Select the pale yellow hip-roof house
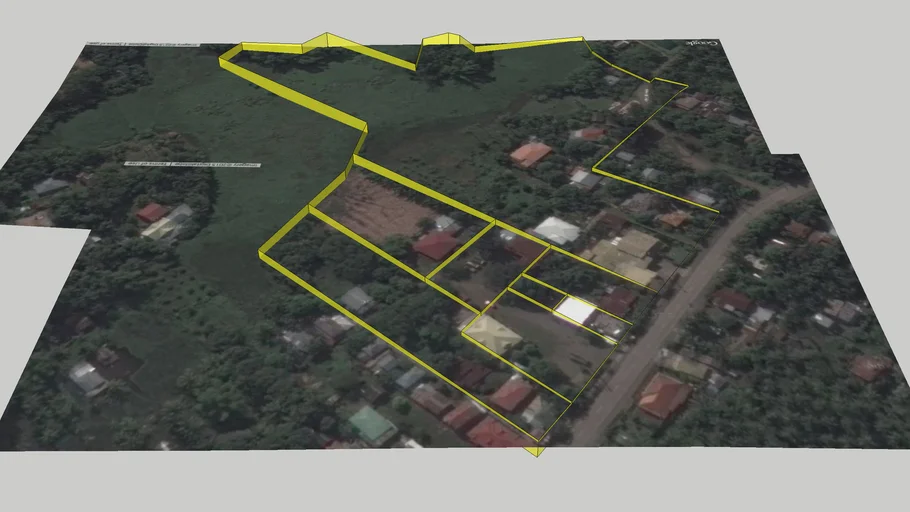910x512 pixels. (x=490, y=333)
